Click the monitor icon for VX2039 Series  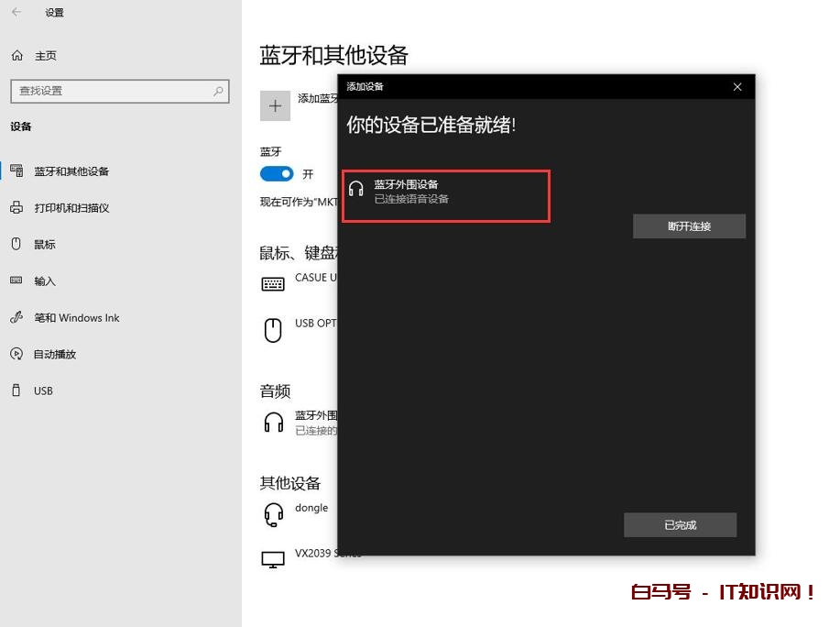tap(273, 559)
